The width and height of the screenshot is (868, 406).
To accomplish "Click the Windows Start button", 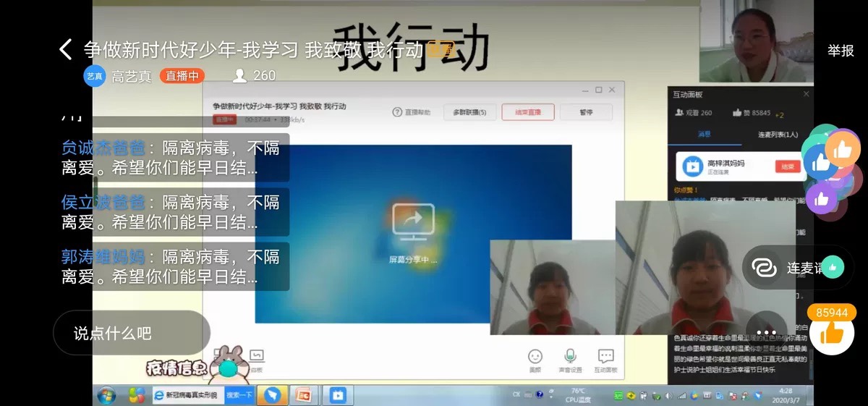I will click(106, 395).
